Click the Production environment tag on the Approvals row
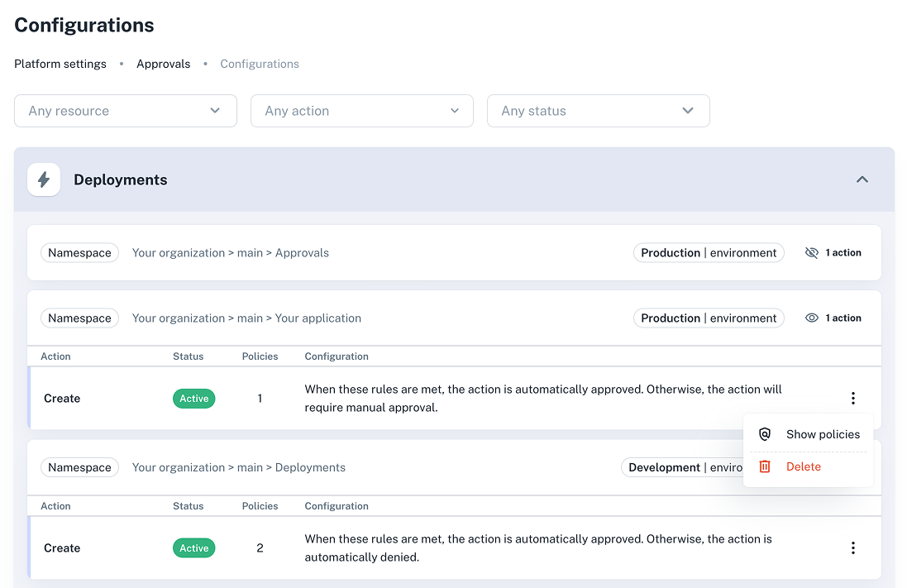 coord(709,252)
